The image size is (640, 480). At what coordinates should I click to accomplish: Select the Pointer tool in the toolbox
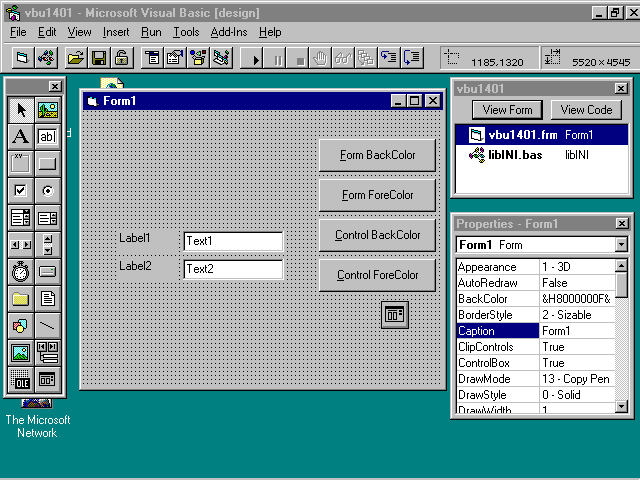(x=21, y=110)
